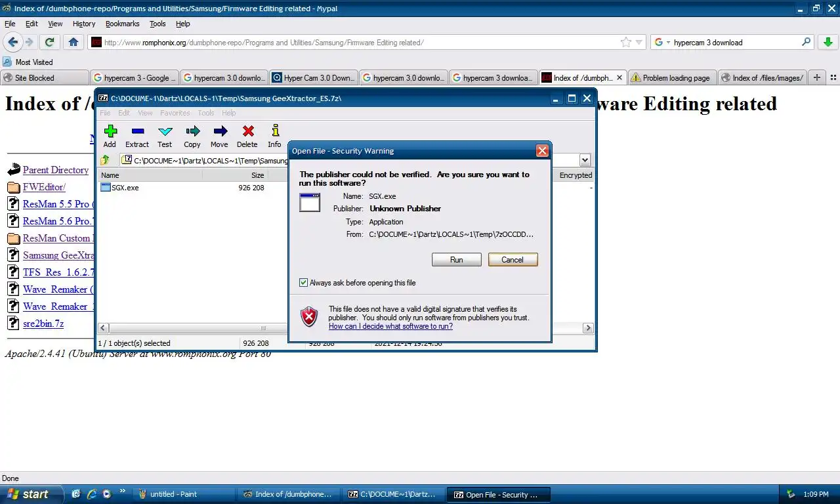Click the 7-Zip Test toolbar icon
Image resolution: width=840 pixels, height=504 pixels.
click(165, 131)
